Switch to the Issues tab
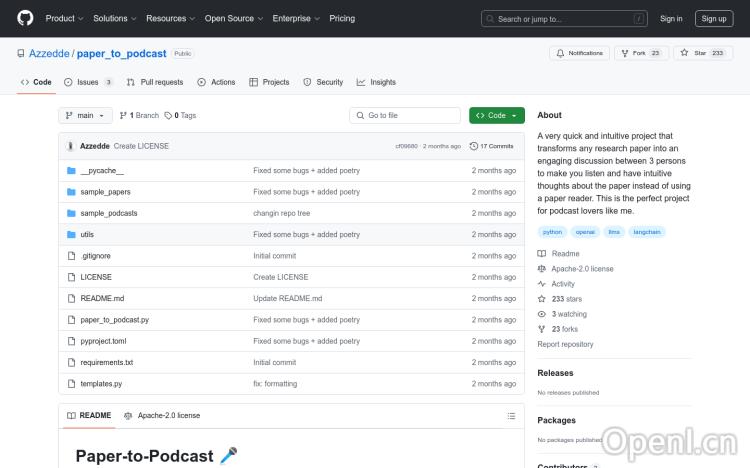This screenshot has height=468, width=750. click(88, 82)
